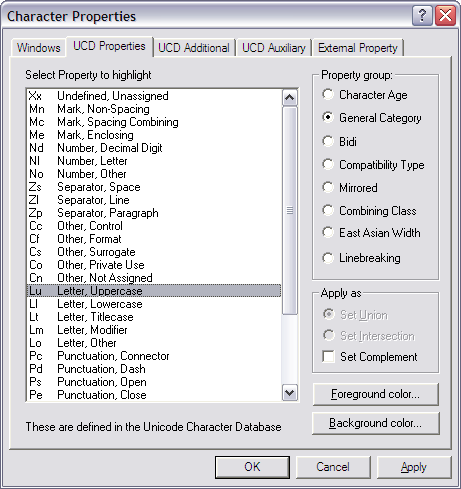Close the Character Properties dialog

(445, 16)
